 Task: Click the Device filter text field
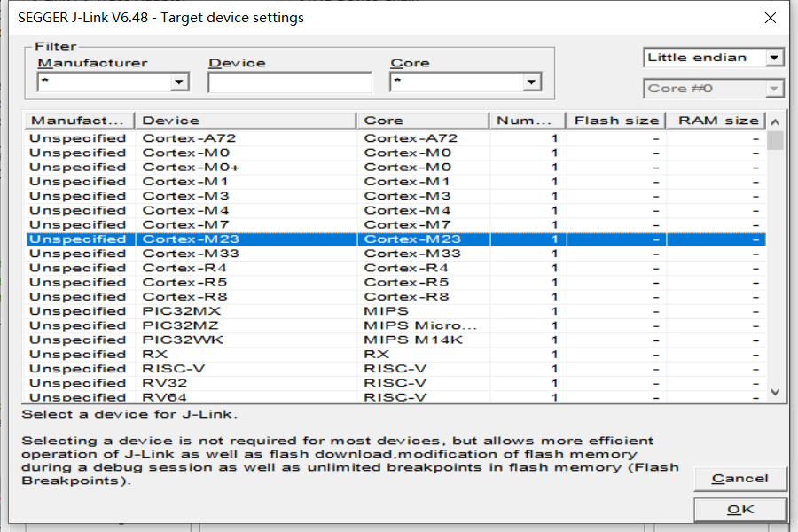pyautogui.click(x=290, y=82)
